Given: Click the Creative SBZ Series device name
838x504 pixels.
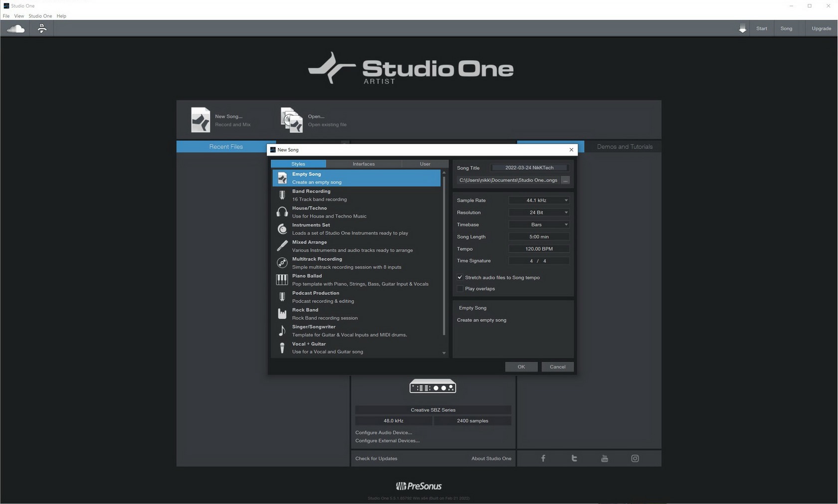Looking at the screenshot, I should click(x=433, y=410).
